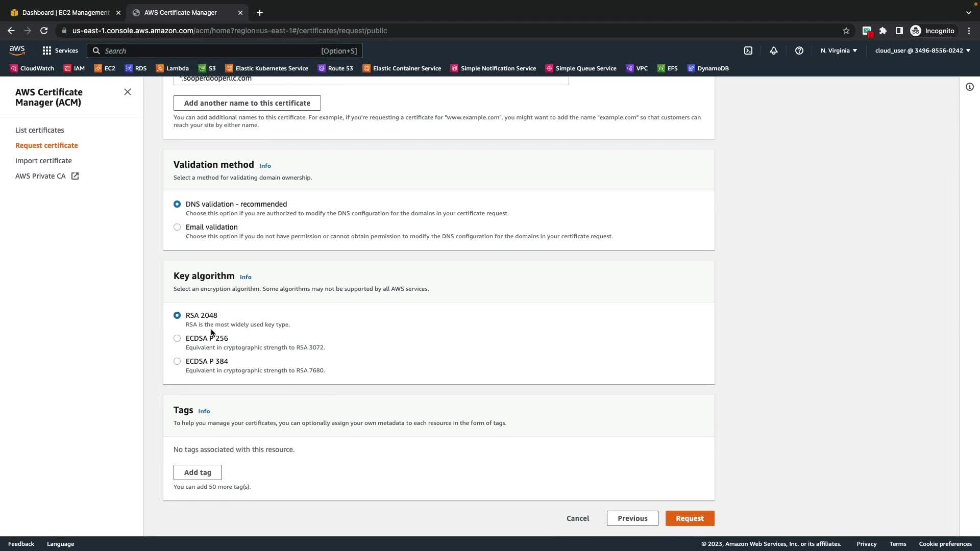Open the Route 53 bookmark shortcut
Screen dimensions: 980x551
click(x=335, y=68)
